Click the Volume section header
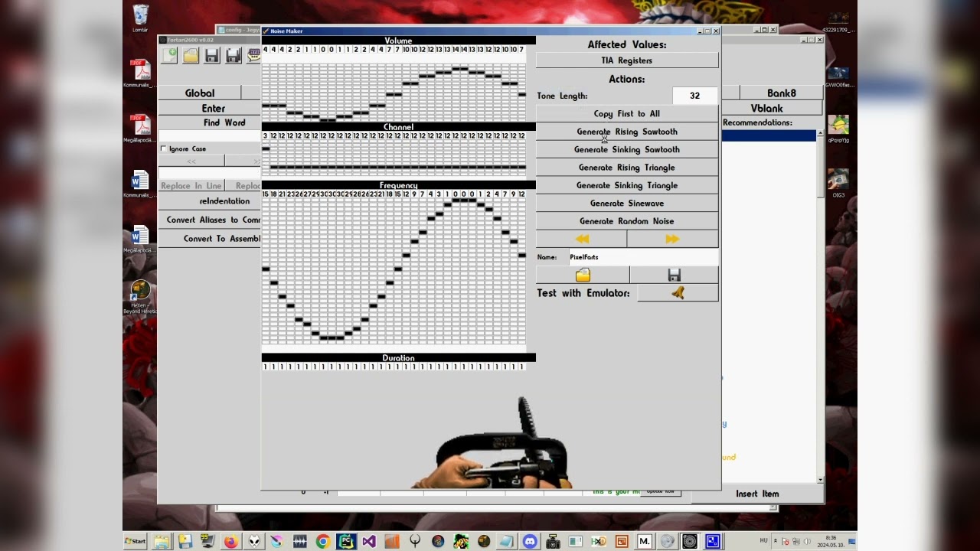The image size is (980, 551). click(398, 41)
